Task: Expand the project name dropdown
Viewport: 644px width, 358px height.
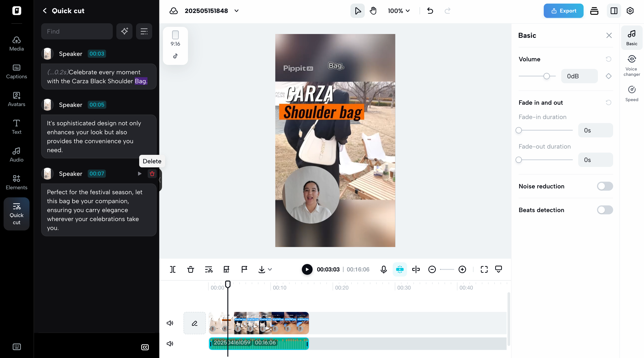Action: 237,11
